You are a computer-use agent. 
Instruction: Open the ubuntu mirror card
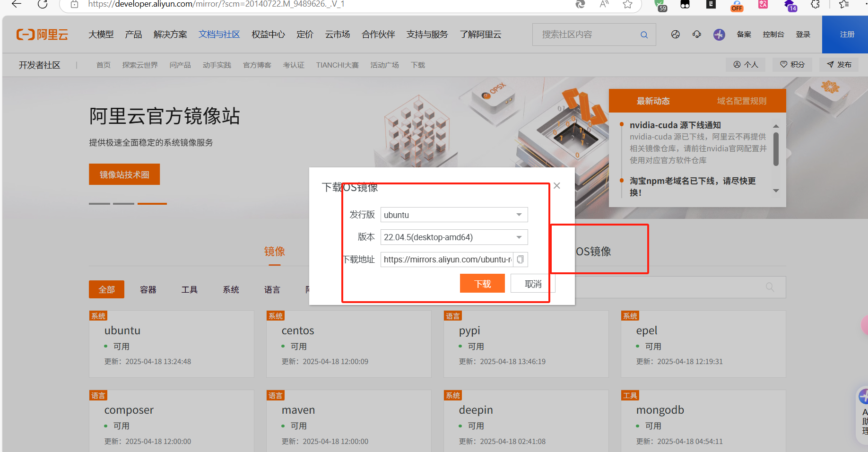coord(172,344)
